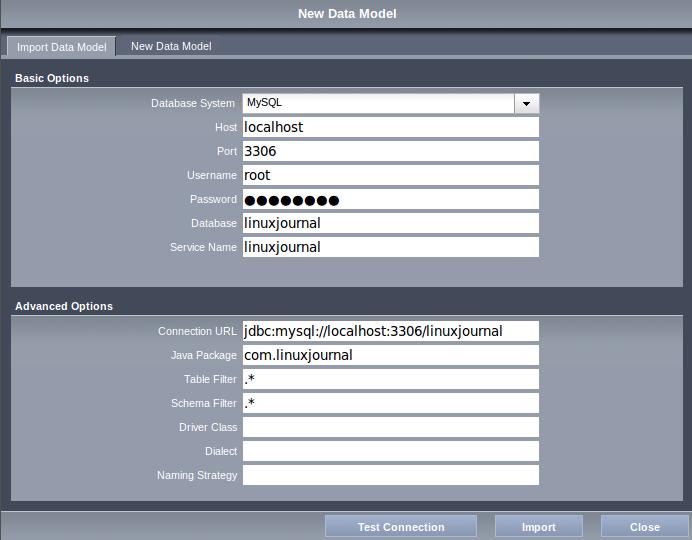Focus the Port field showing 3306
Viewport: 692px width, 540px height.
point(390,151)
